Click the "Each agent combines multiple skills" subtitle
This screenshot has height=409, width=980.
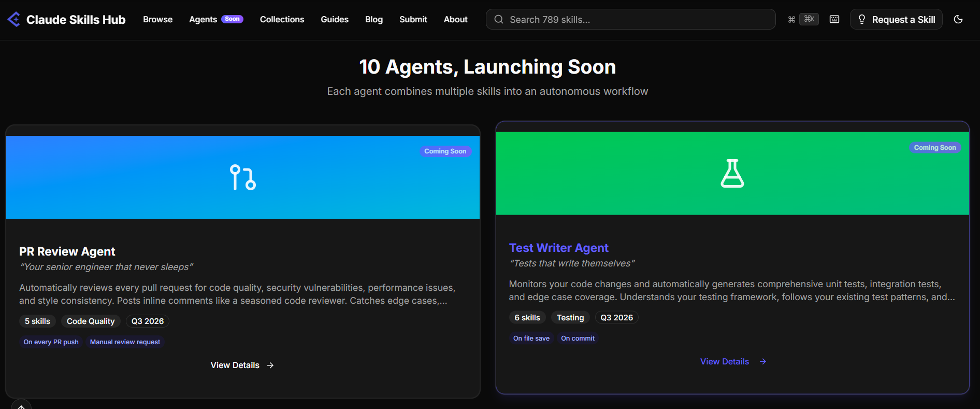tap(488, 91)
